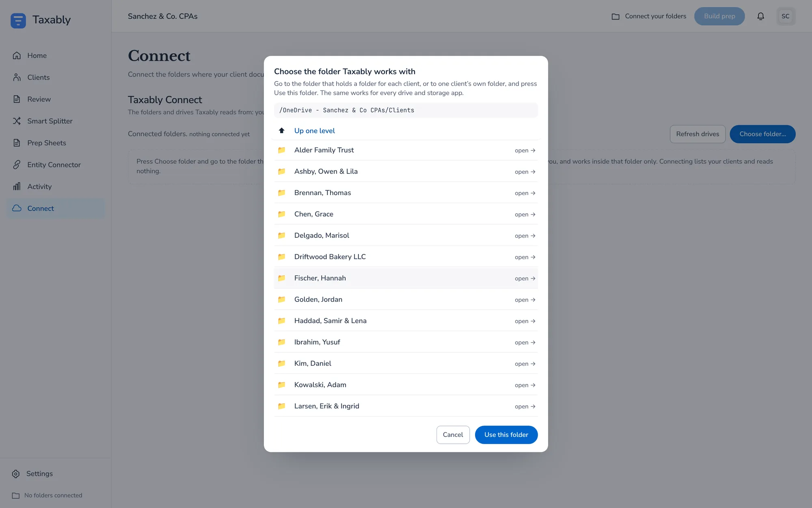This screenshot has width=812, height=508.
Task: Click the Up one level arrow icon
Action: point(281,130)
